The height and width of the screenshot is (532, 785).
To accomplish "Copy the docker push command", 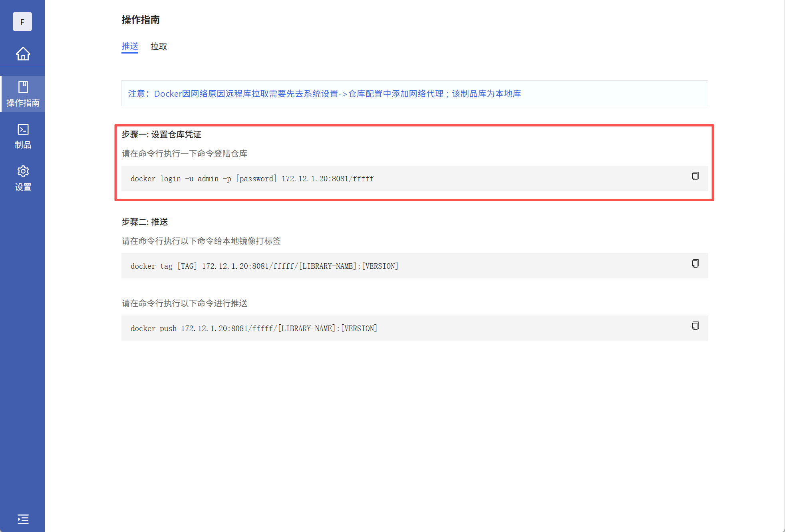I will (x=695, y=326).
